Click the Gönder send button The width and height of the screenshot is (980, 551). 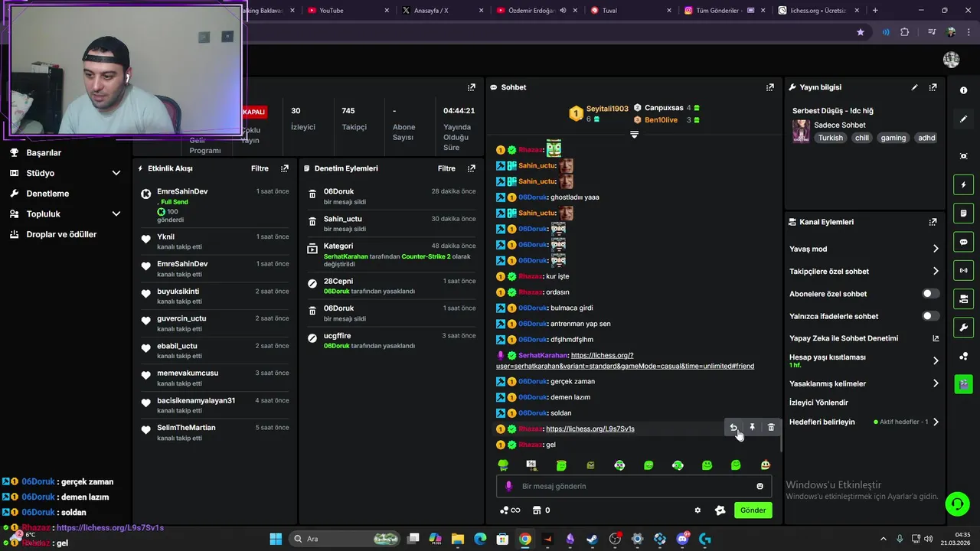coord(753,510)
